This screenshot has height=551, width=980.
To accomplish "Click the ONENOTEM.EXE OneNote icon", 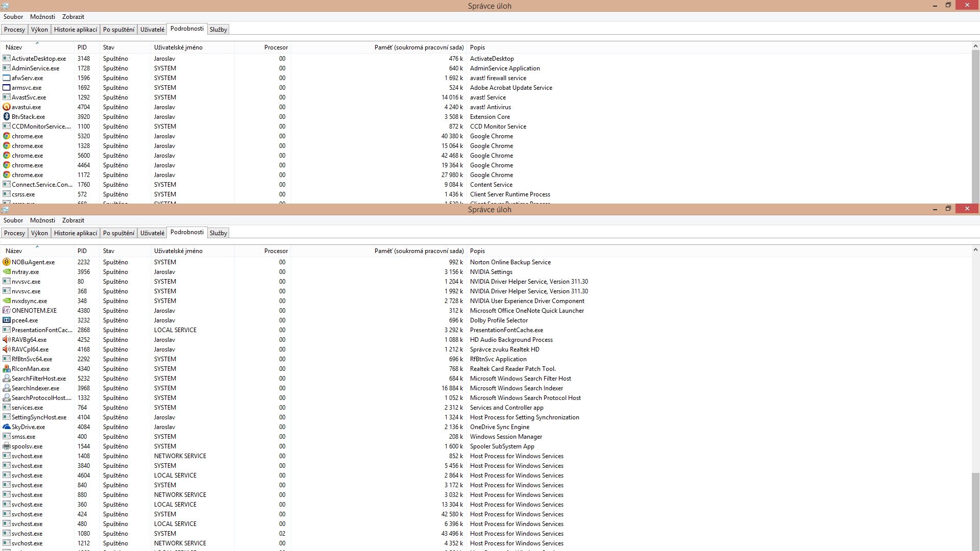I will tap(7, 311).
